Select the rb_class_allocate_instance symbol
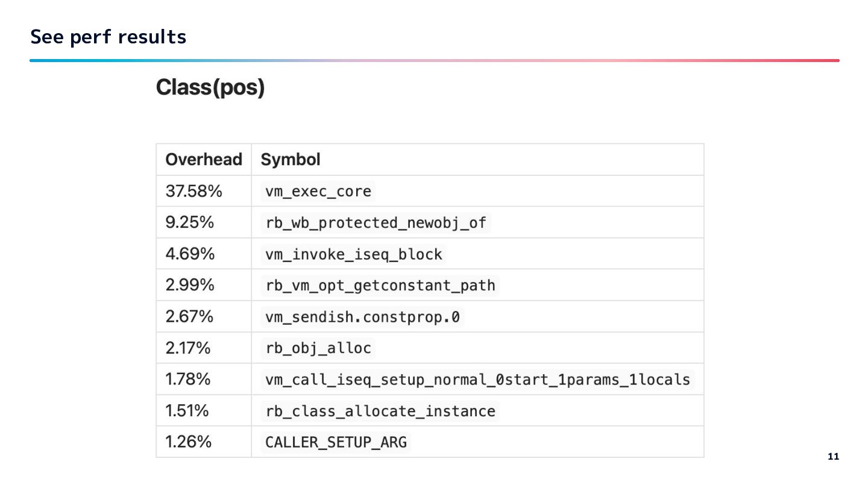The height and width of the screenshot is (488, 868). tap(380, 411)
